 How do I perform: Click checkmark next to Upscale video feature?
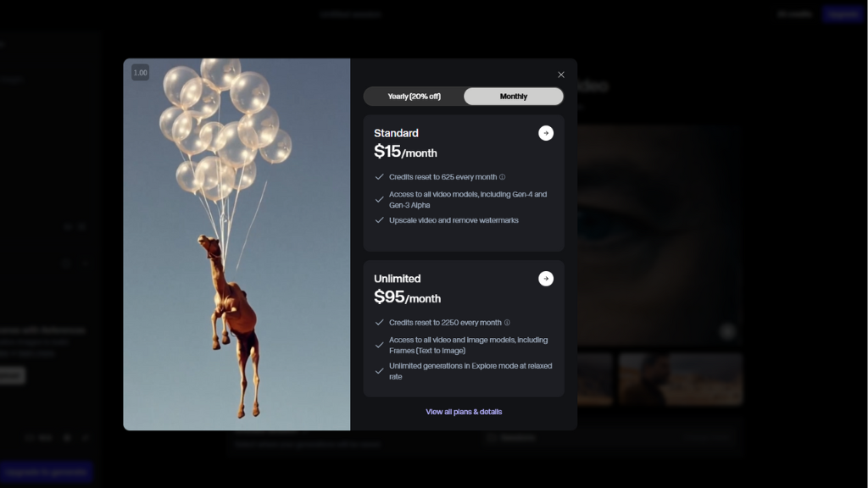(380, 220)
